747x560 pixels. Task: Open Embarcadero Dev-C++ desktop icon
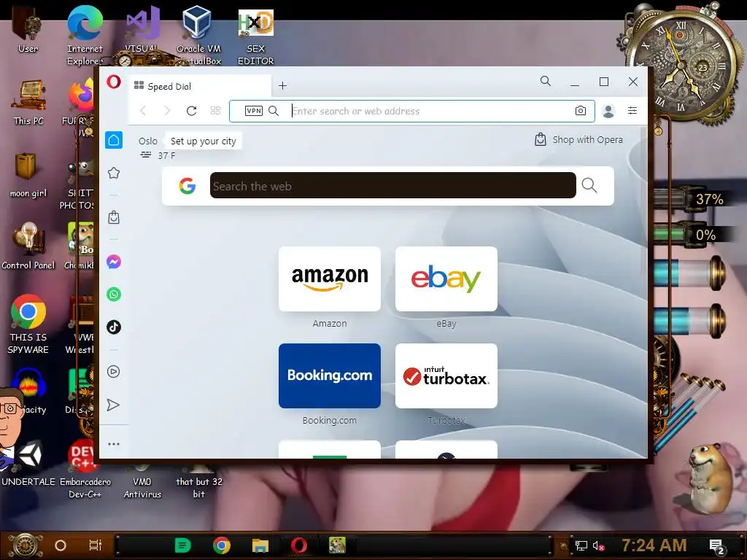click(x=85, y=469)
